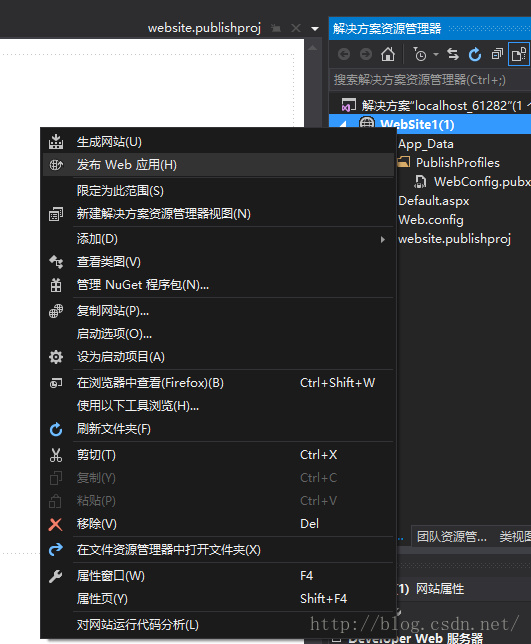Screen dimensions: 531x644
Task: Choose 生成网站(U) from context menu
Action: click(x=218, y=142)
